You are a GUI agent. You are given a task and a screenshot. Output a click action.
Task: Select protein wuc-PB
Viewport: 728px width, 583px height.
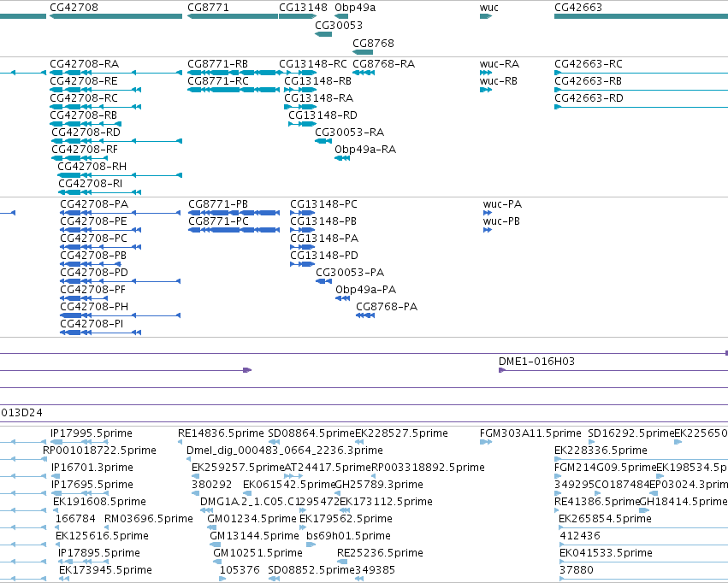pos(501,221)
